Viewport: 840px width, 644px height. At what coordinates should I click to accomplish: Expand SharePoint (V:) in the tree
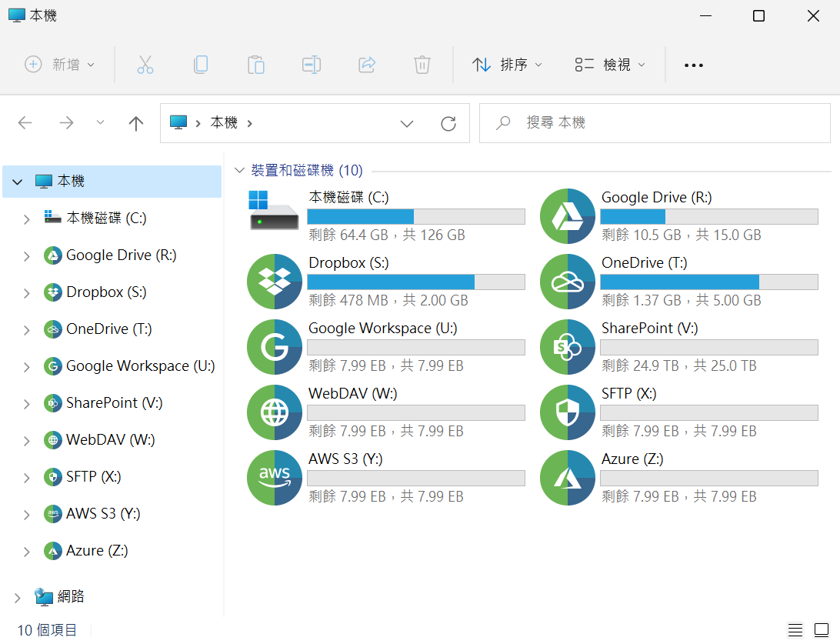(26, 403)
